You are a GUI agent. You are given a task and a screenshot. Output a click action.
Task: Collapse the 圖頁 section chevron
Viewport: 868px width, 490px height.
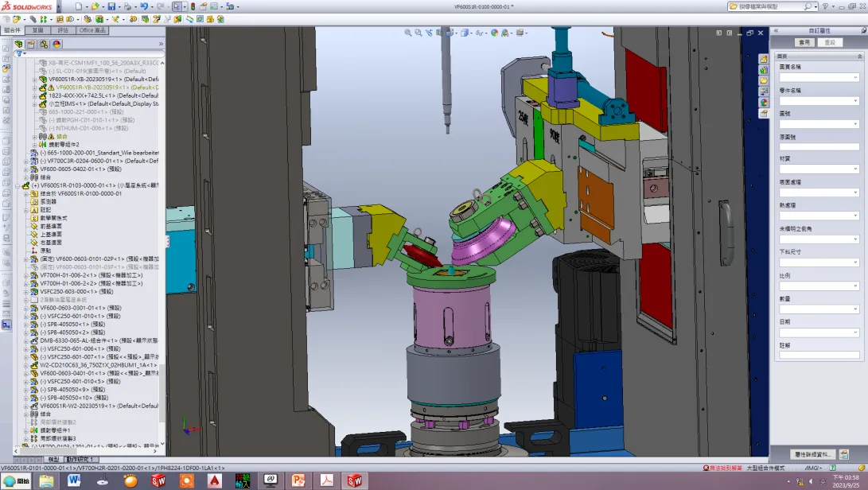860,56
